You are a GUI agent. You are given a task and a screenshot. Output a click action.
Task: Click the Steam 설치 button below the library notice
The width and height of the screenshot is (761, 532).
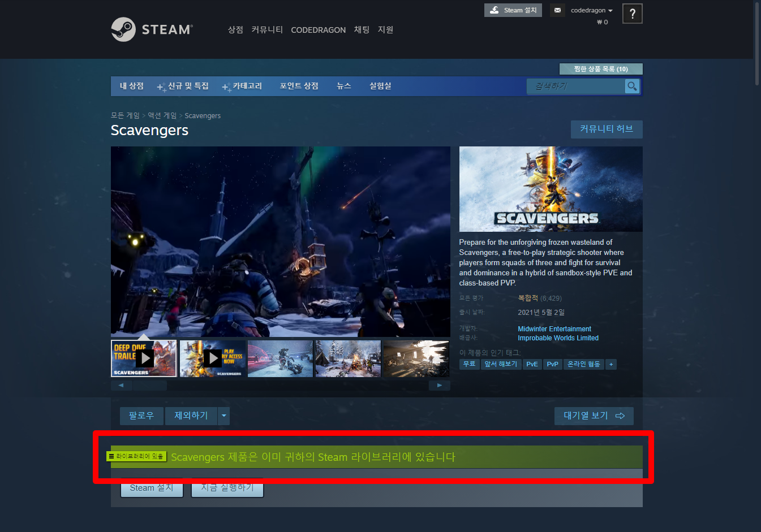[152, 488]
